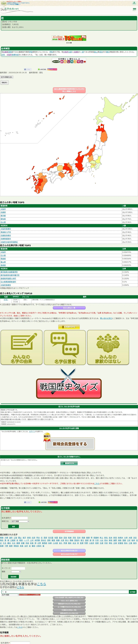The height and width of the screenshot is (644, 138).
Task: Open the ベスト・オブ・名字はこちら button
Action: pyautogui.click(x=69, y=601)
